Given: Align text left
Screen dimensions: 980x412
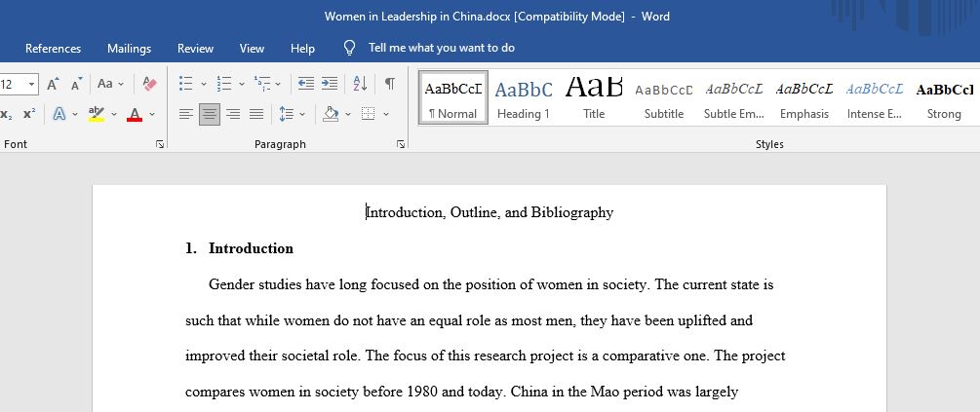Looking at the screenshot, I should click(185, 114).
